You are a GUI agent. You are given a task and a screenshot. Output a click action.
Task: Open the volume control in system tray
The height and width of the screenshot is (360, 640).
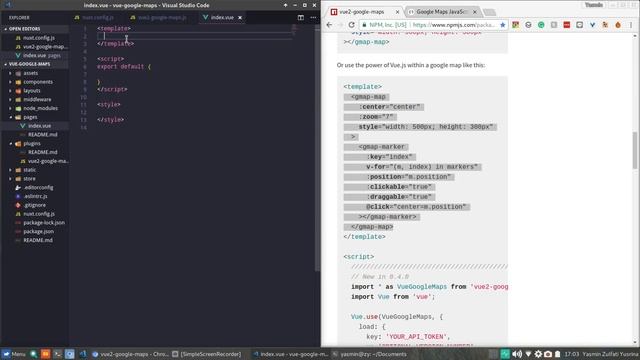(x=517, y=354)
